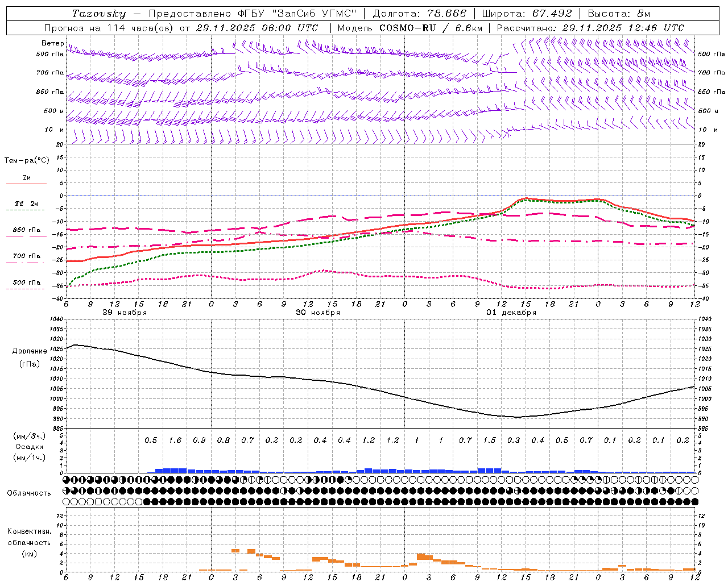
Task: Click the 'Td 2м' dew point legend entry
Action: [27, 203]
